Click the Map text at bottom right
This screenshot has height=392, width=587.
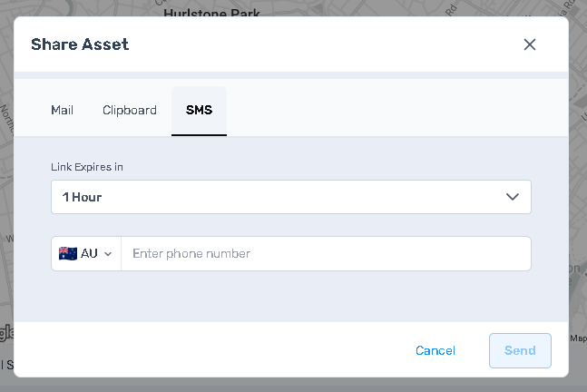pos(578,339)
